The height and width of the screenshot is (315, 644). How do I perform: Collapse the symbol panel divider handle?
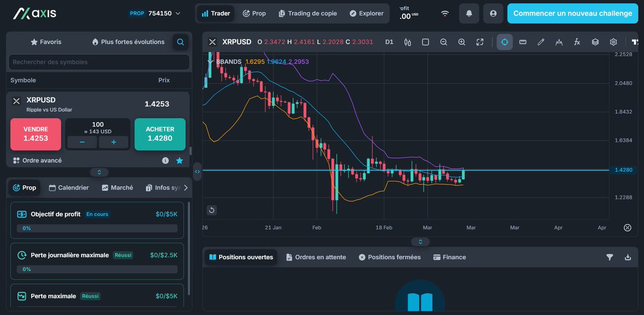tap(99, 172)
